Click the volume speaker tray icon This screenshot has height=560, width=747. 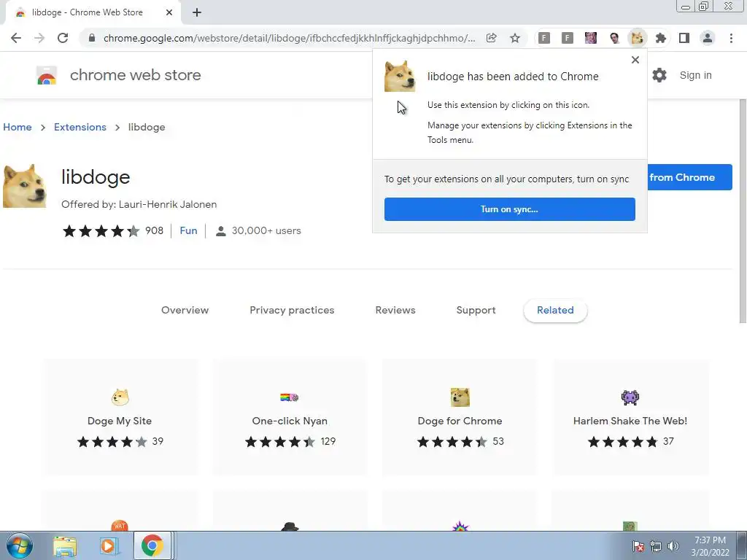(x=673, y=546)
